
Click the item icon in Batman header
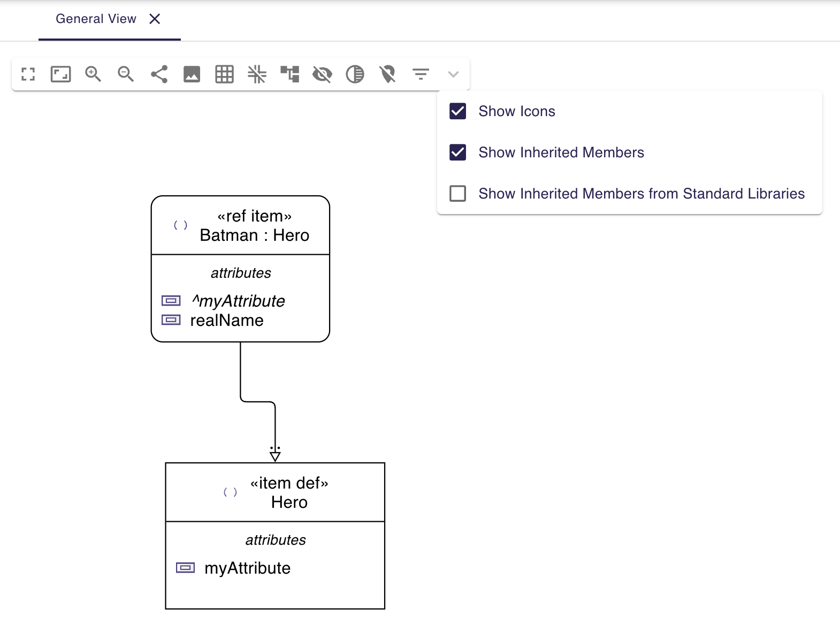181,225
